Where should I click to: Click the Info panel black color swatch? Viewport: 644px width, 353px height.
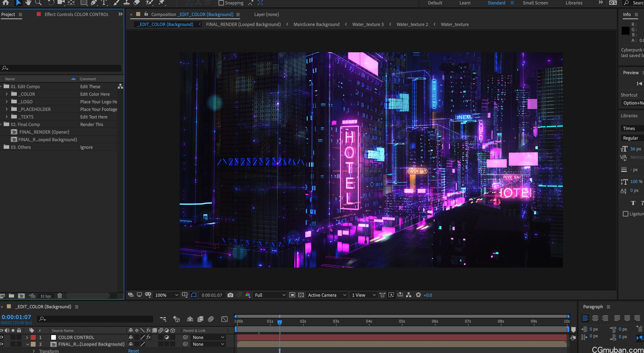click(x=625, y=31)
